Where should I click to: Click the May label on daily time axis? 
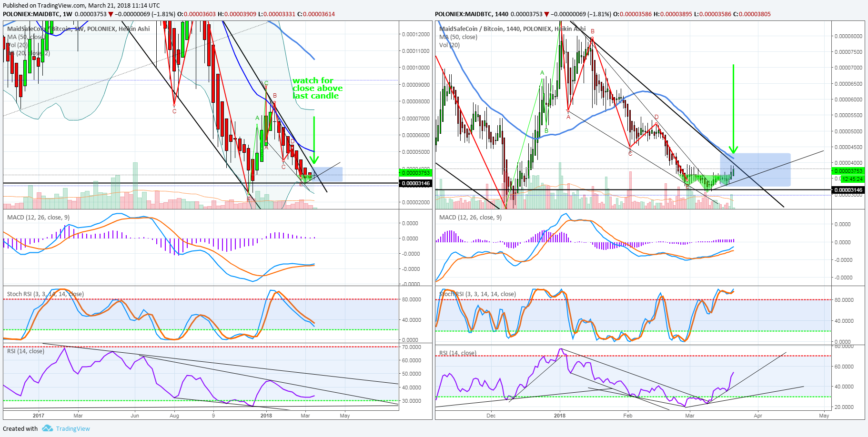coord(824,416)
